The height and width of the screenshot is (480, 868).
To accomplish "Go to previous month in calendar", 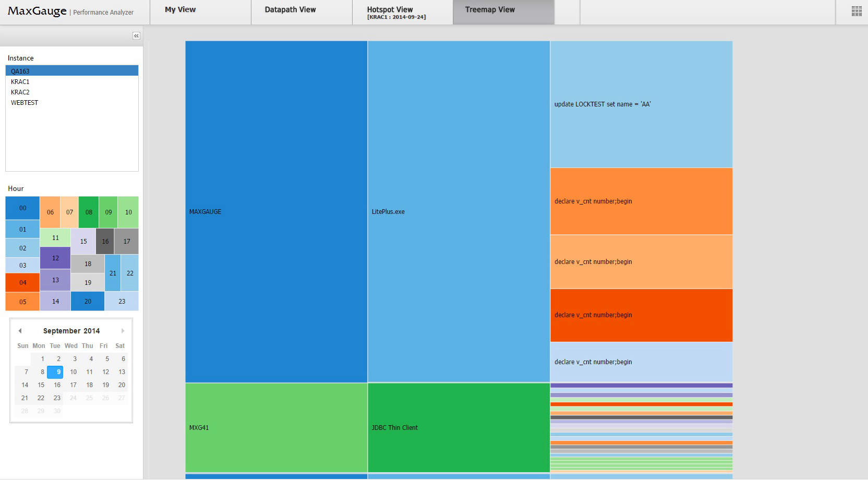I will (20, 331).
